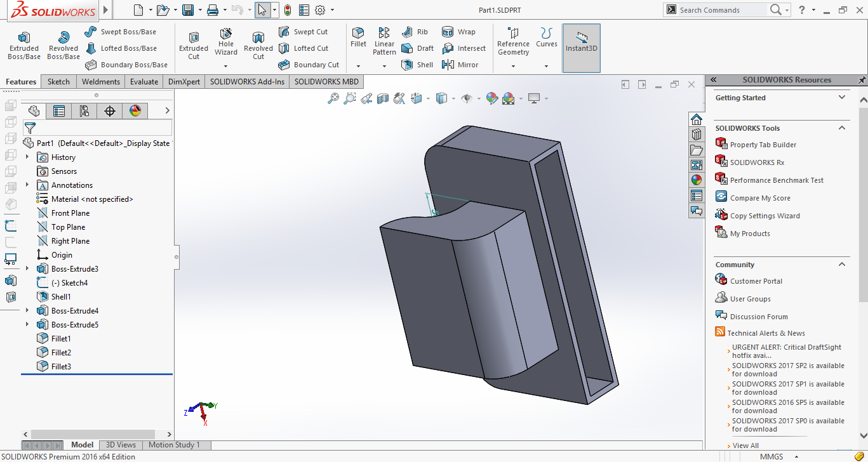Viewport: 868px width, 462px height.
Task: Expand the Annotations tree node
Action: click(x=27, y=185)
